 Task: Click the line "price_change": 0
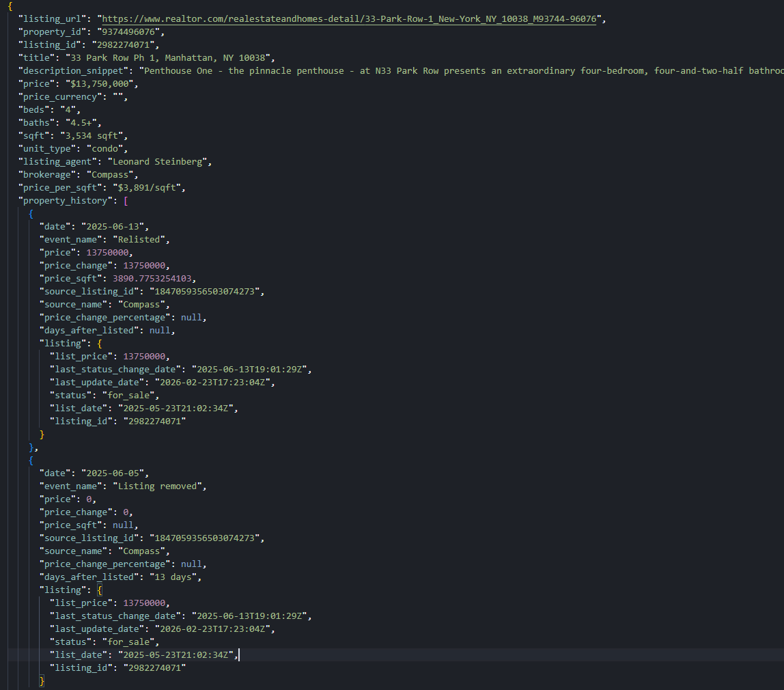tap(86, 512)
